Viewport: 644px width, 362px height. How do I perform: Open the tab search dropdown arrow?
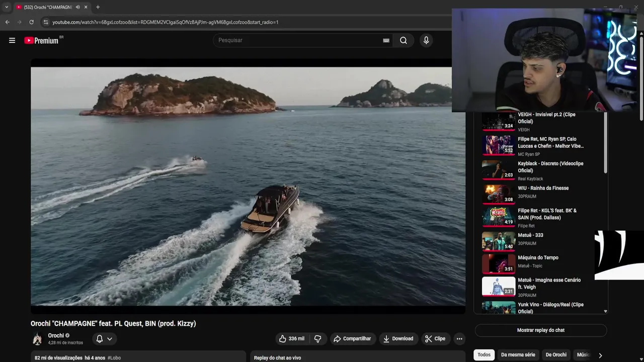click(x=7, y=7)
